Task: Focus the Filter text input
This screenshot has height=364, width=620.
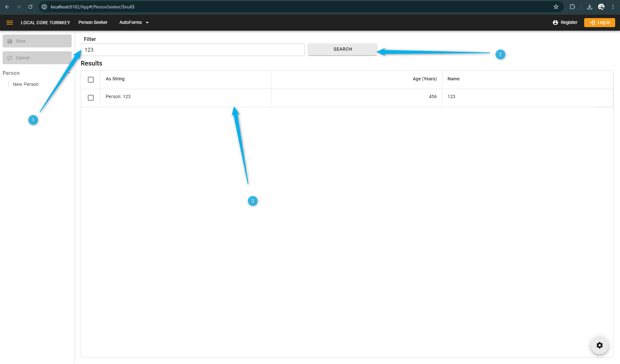Action: (x=192, y=50)
